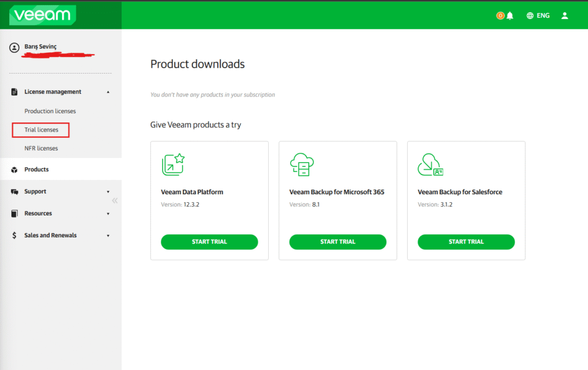The image size is (588, 370).
Task: Click the Backup for Salesforce cloud icon
Action: (431, 164)
